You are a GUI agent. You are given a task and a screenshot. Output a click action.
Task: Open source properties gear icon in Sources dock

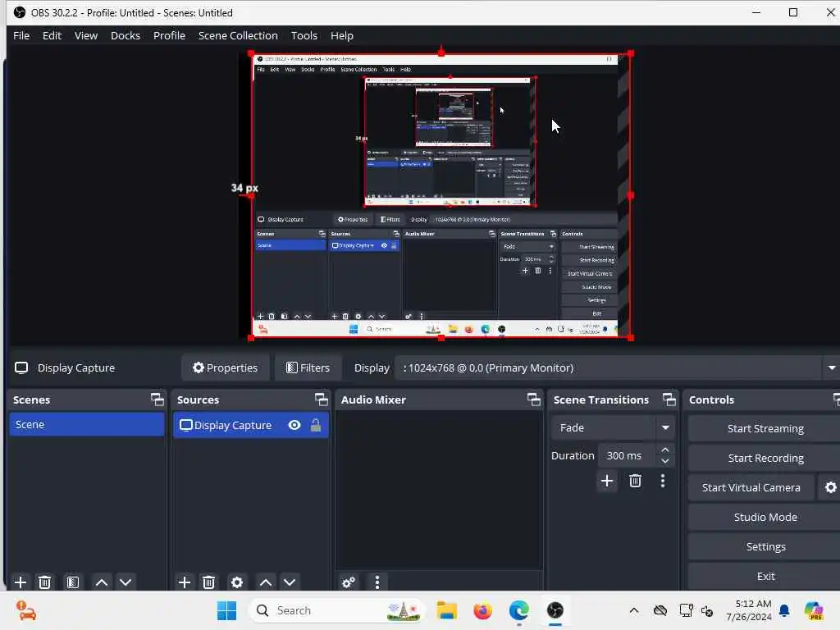coord(237,582)
